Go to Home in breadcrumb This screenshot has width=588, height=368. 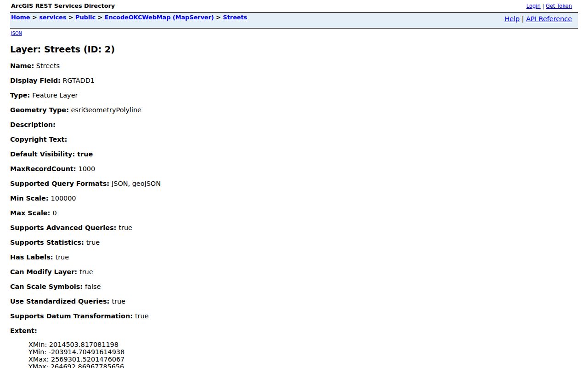pos(20,17)
